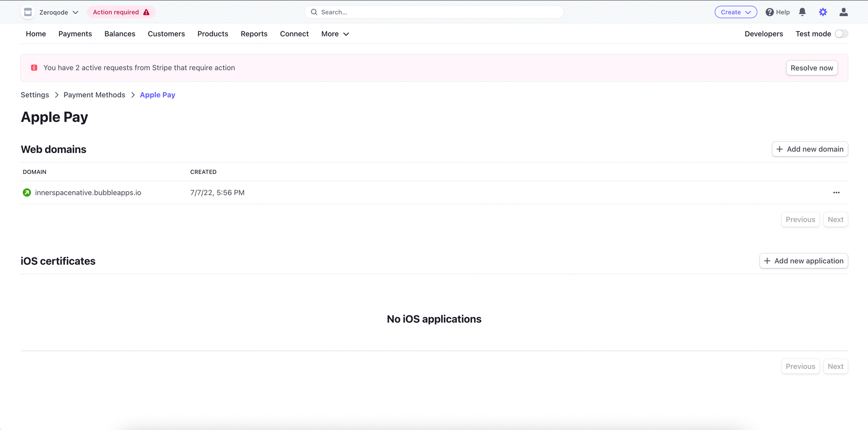The image size is (868, 430).
Task: Click the red alert icon in banner
Action: coord(34,68)
